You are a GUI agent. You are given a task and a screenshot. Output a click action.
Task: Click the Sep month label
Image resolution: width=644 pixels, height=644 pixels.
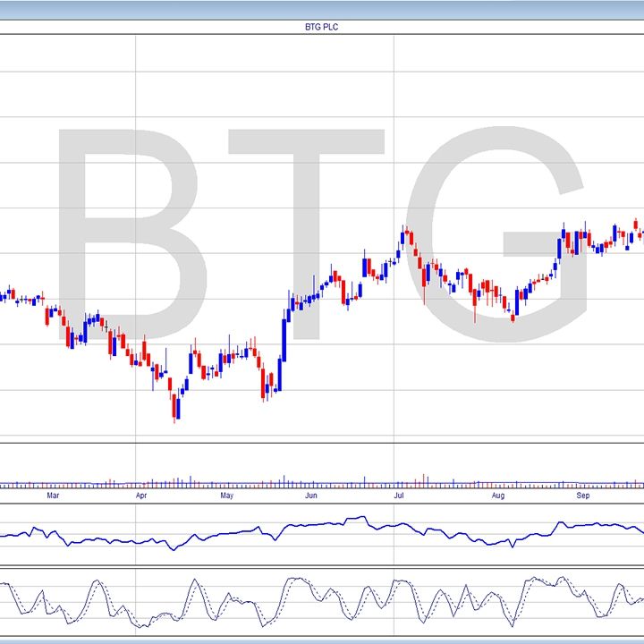(x=583, y=495)
